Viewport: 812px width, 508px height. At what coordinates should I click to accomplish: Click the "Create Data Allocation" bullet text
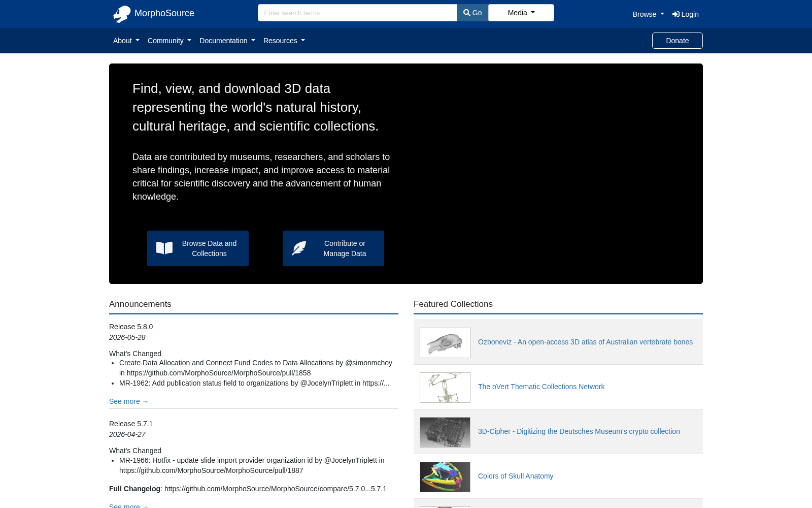(x=256, y=368)
